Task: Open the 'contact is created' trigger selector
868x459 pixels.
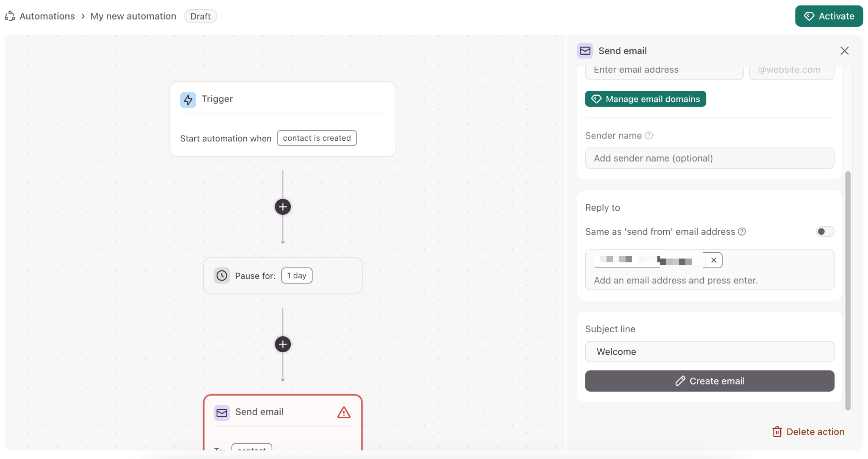Action: (317, 138)
